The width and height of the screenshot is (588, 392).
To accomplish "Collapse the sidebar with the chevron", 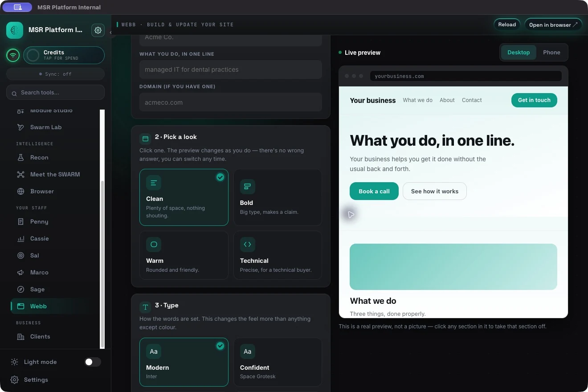I will tap(110, 32).
